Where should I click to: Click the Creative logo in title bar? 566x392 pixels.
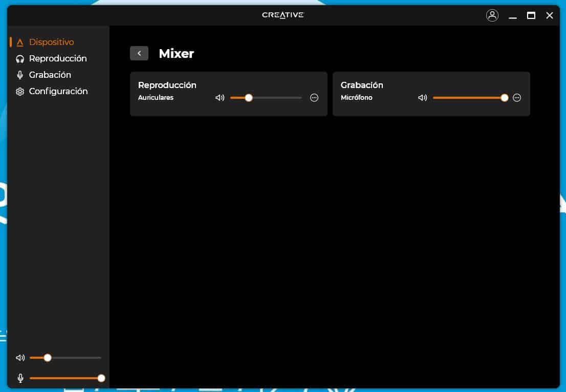pos(282,15)
